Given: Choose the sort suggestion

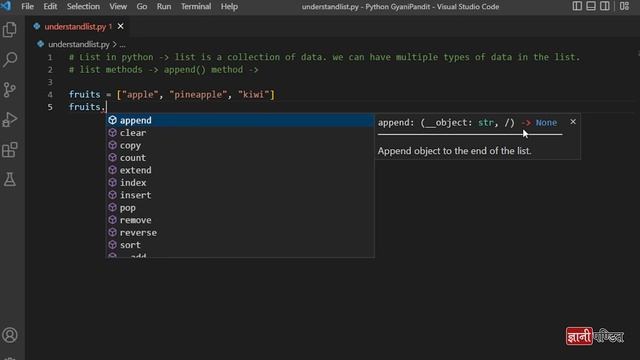Looking at the screenshot, I should pos(240,245).
